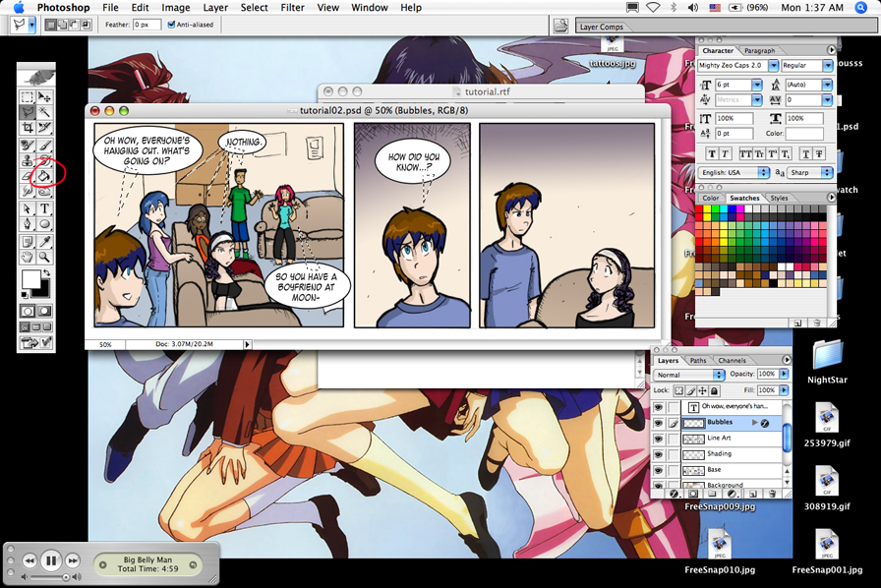This screenshot has width=881, height=588.
Task: Toggle the Anti-aliased checkbox
Action: [x=171, y=25]
